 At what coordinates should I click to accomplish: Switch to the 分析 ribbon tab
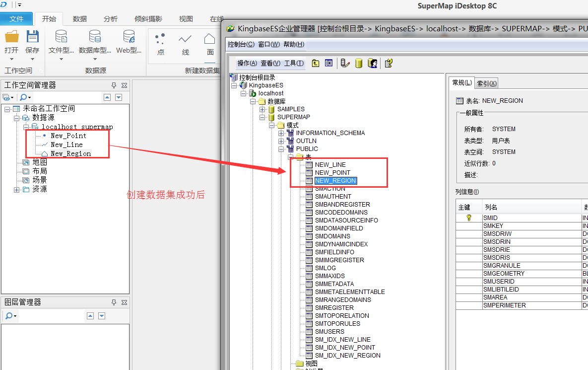click(111, 19)
